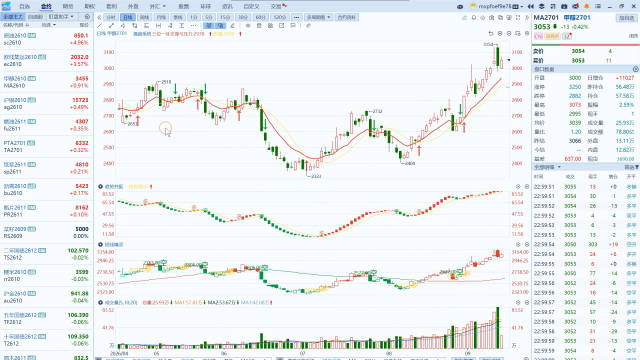The height and width of the screenshot is (360, 640).
Task: Open the 筛选 filter dropdown
Action: click(631, 167)
